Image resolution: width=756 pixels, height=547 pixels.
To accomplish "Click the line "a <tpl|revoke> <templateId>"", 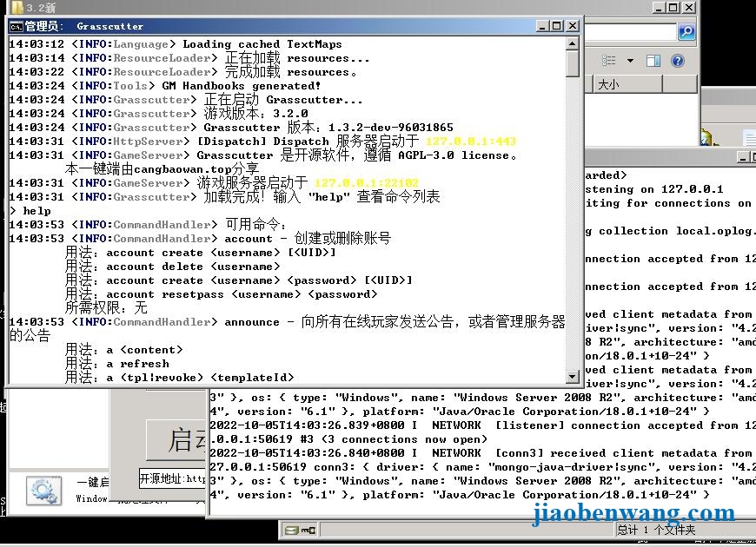I will (200, 378).
